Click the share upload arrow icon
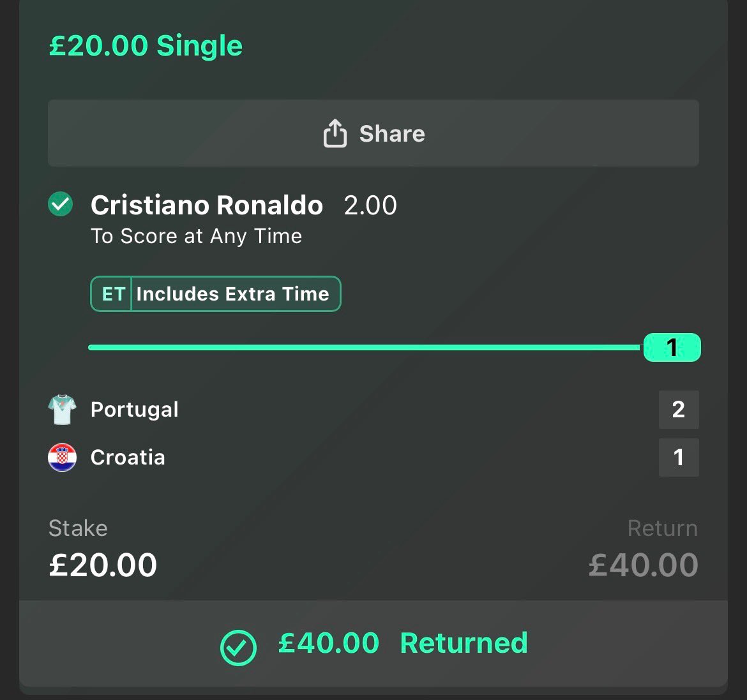Viewport: 747px width, 700px height. (x=335, y=133)
